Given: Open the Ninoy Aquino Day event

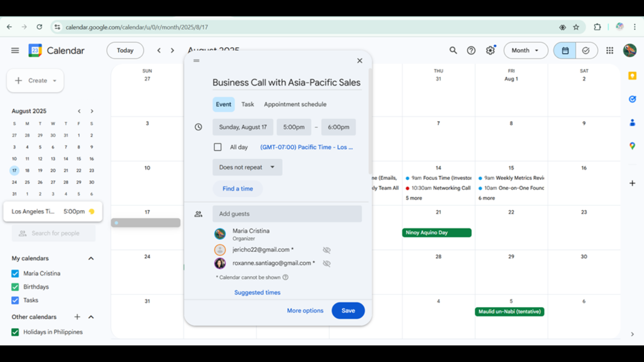Looking at the screenshot, I should point(437,233).
